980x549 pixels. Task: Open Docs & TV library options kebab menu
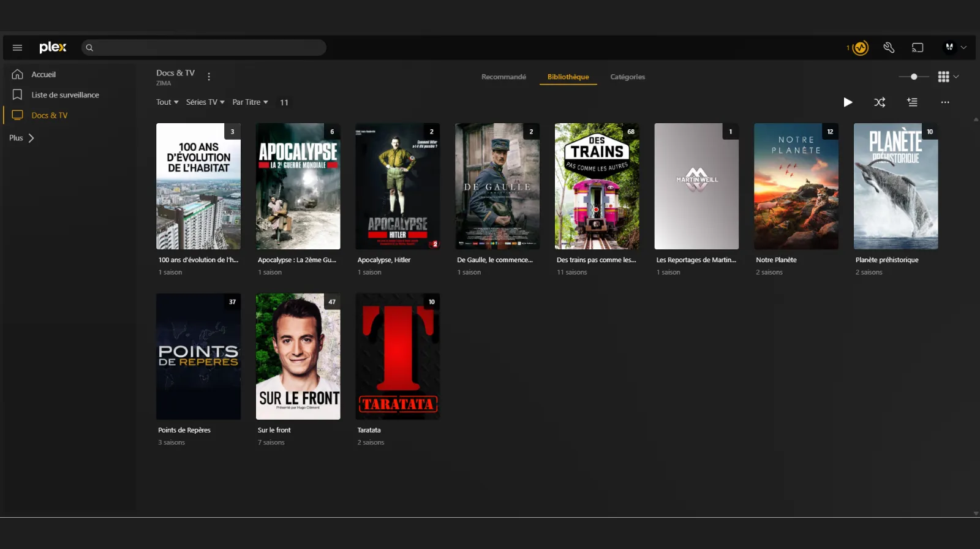pyautogui.click(x=209, y=77)
